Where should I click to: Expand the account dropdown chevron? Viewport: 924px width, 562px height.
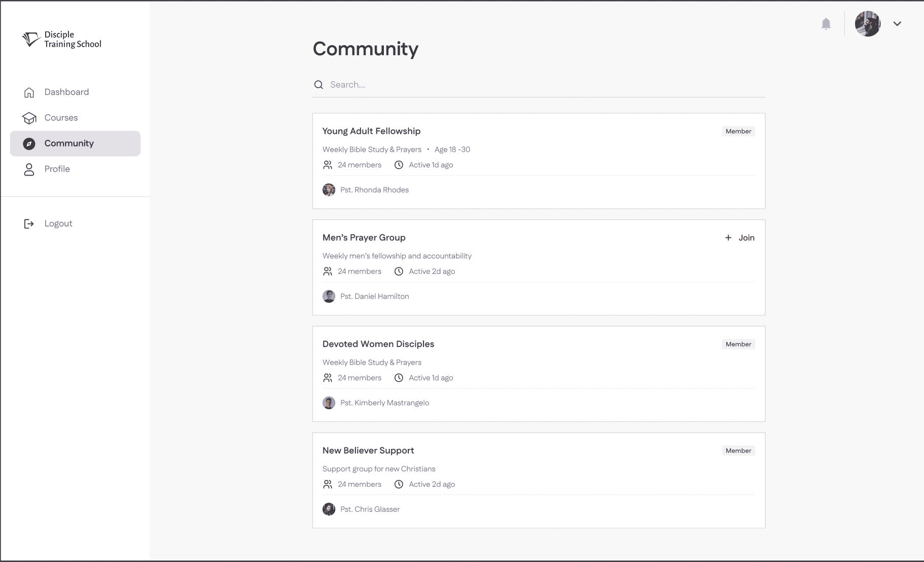897,24
